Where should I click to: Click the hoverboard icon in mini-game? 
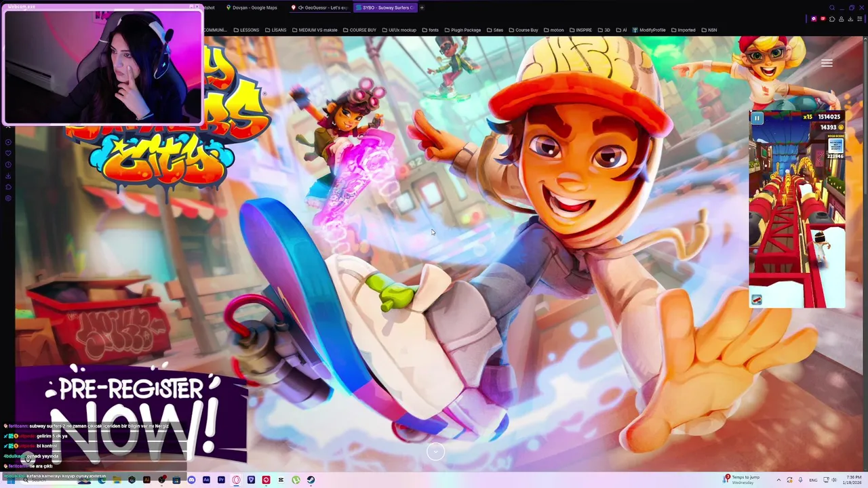757,300
